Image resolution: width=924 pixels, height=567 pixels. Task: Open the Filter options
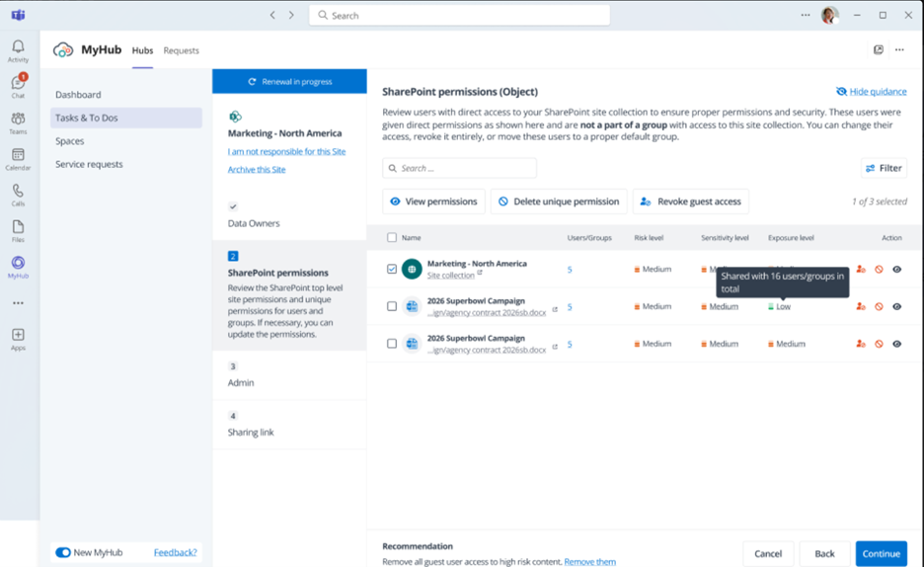(884, 168)
